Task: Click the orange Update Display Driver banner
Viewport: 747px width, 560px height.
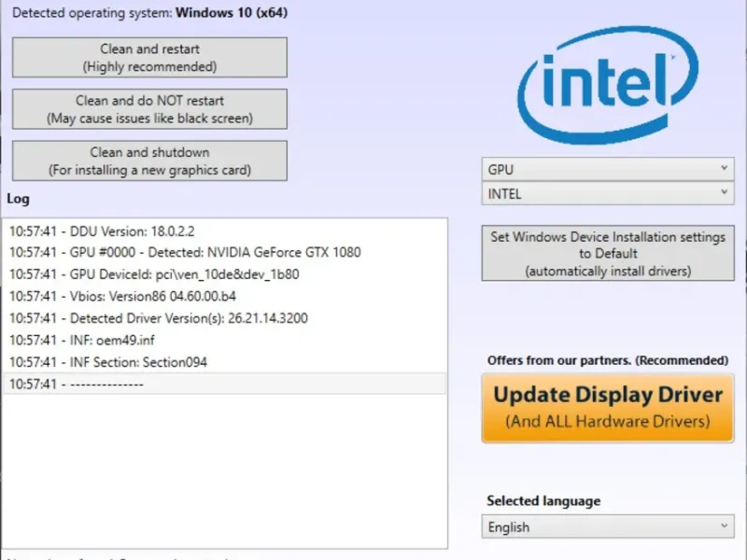Action: (608, 408)
